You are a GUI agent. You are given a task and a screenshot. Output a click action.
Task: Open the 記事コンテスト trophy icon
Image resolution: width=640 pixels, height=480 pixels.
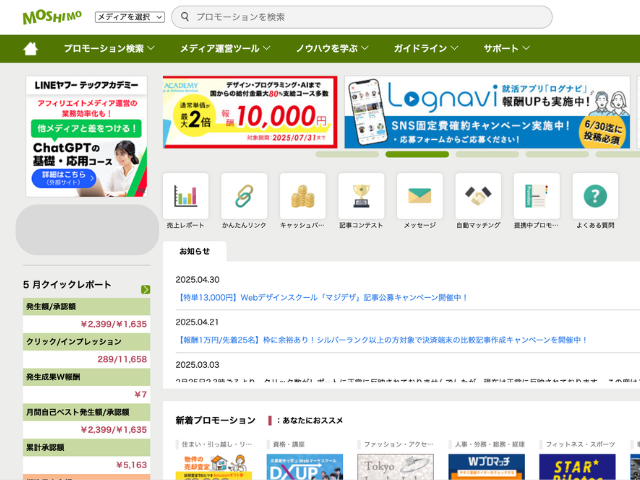(x=361, y=196)
